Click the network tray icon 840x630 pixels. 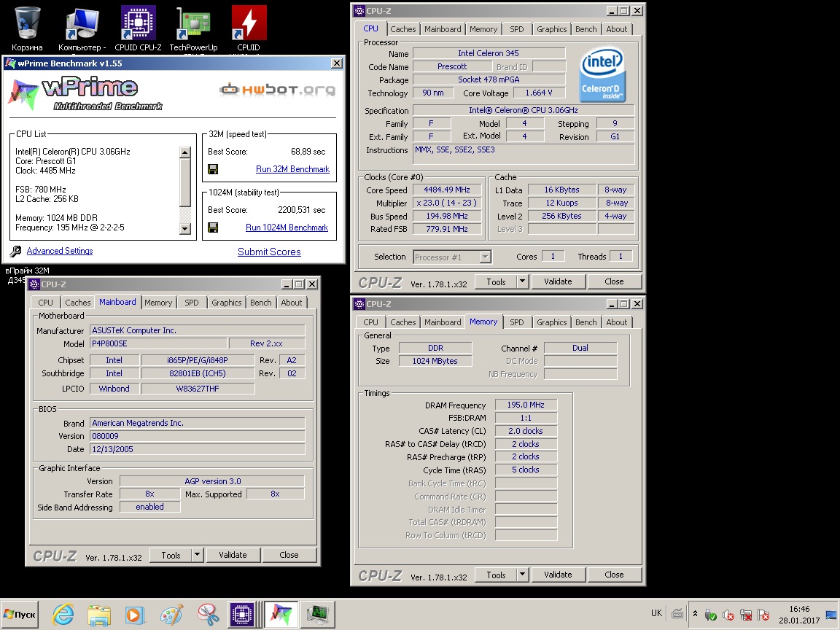[x=746, y=615]
